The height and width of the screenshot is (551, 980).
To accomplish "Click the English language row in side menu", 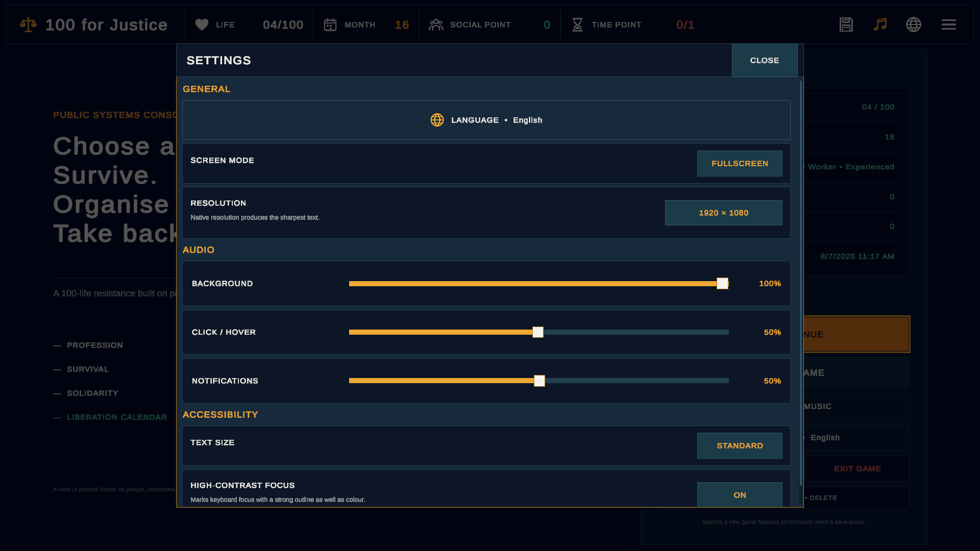I will (856, 437).
